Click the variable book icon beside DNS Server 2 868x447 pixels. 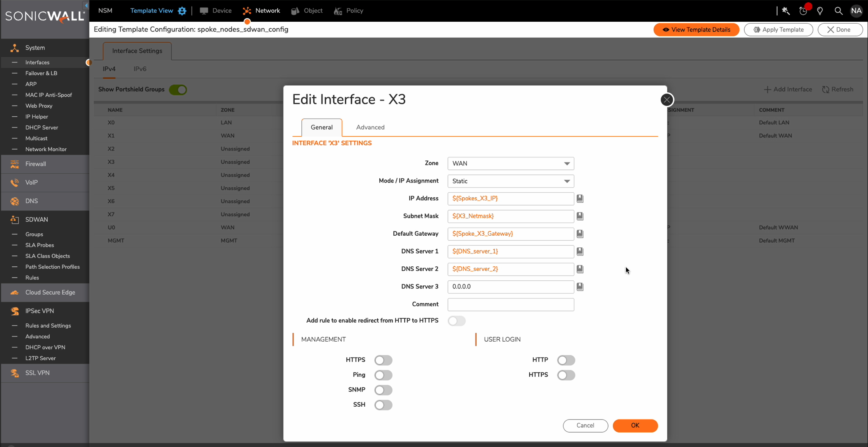point(580,269)
